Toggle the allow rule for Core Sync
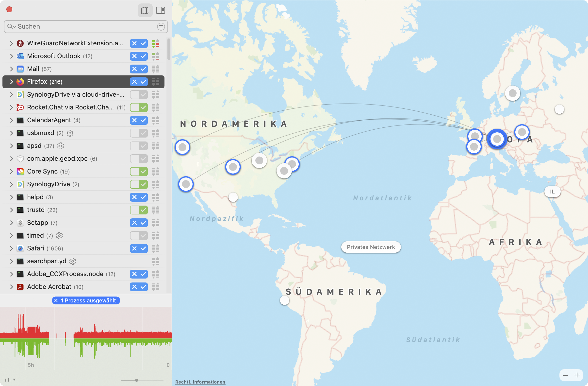 click(x=143, y=172)
